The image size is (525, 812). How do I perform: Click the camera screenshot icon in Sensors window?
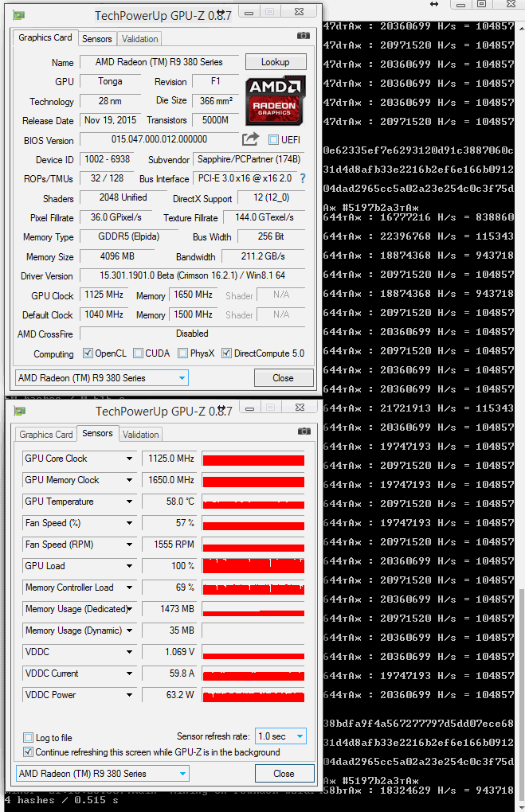304,431
